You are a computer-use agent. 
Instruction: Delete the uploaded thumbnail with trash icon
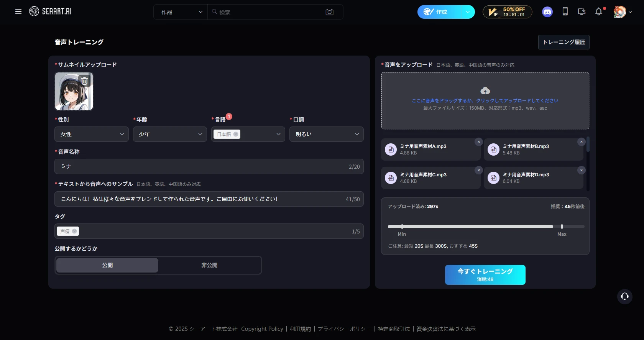[x=85, y=81]
